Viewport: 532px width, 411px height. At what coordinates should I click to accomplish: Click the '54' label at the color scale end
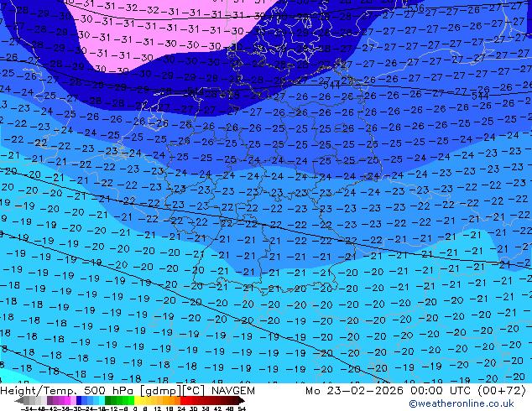(242, 409)
